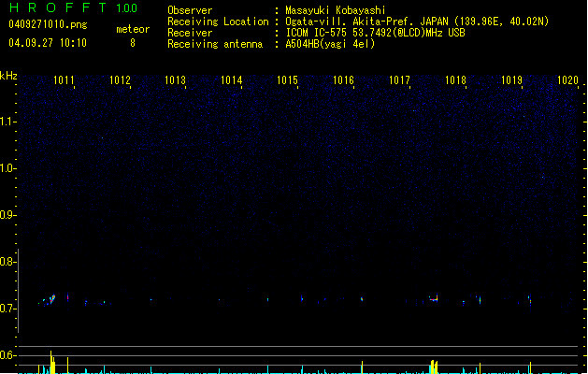Click the 'Receiving Location' label

[x=218, y=22]
